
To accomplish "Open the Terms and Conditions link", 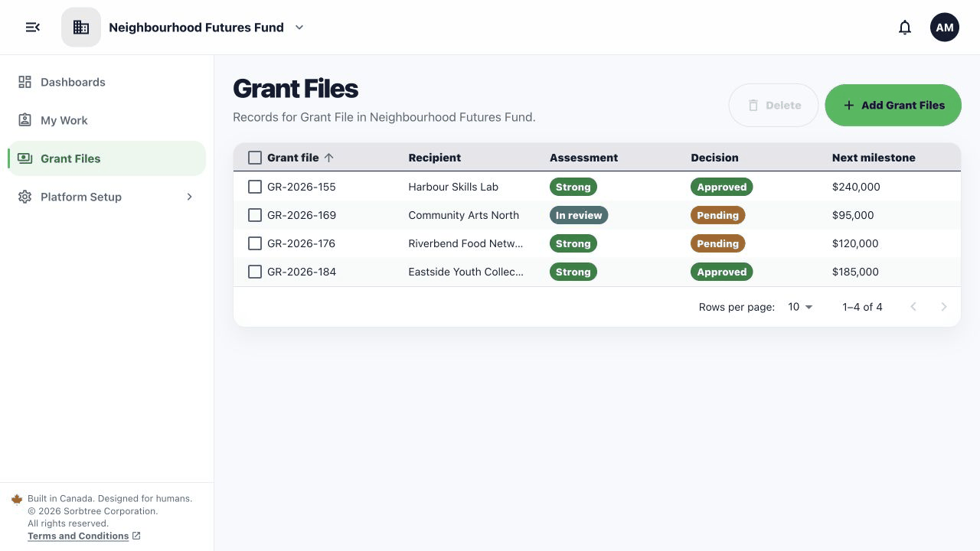I will click(x=78, y=536).
